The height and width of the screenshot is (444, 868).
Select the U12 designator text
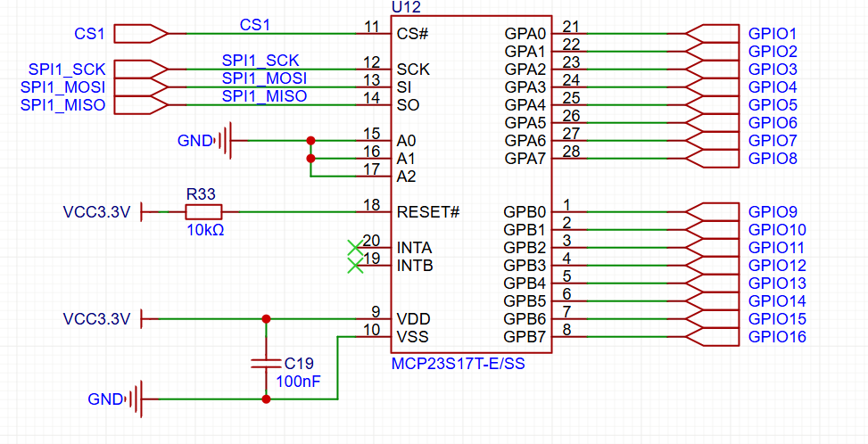pyautogui.click(x=405, y=7)
